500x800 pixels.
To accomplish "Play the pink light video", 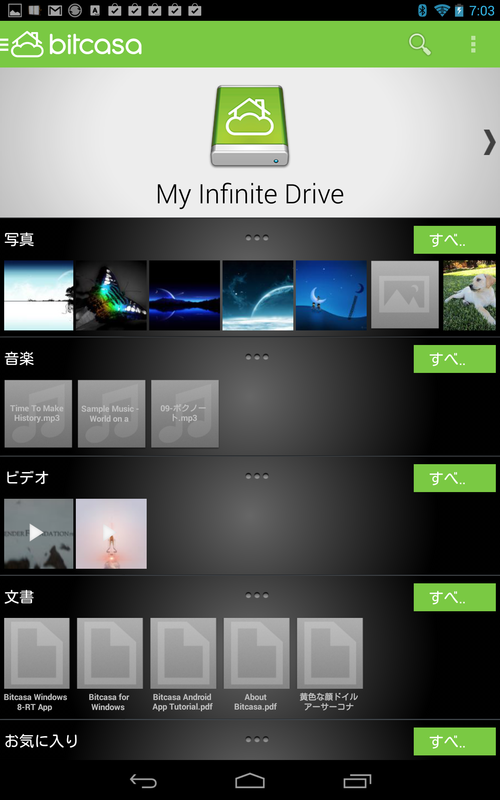I will point(111,534).
